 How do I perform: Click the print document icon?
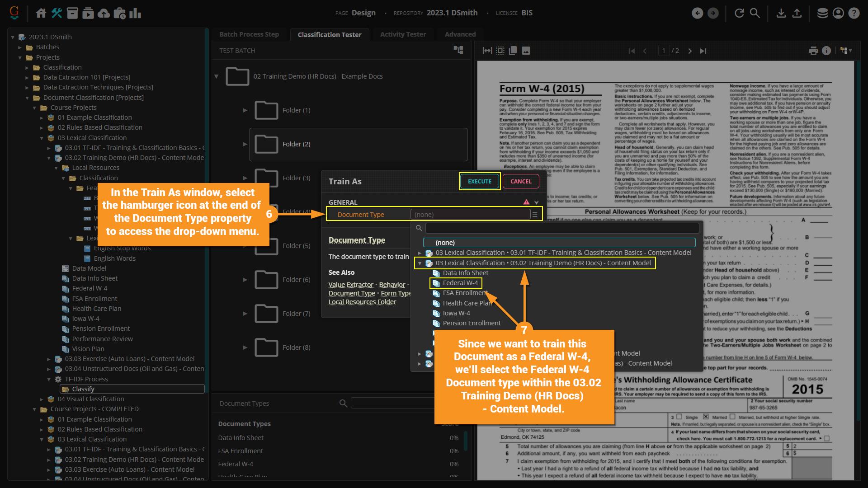[x=813, y=51]
